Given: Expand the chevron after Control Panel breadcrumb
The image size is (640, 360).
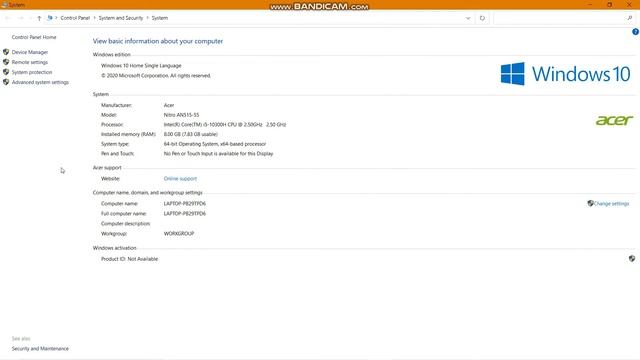Looking at the screenshot, I should [x=94, y=18].
